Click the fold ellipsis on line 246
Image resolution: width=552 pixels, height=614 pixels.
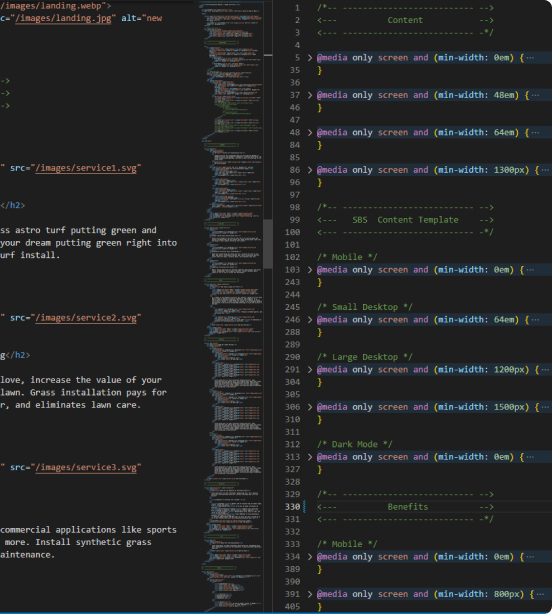click(x=535, y=320)
